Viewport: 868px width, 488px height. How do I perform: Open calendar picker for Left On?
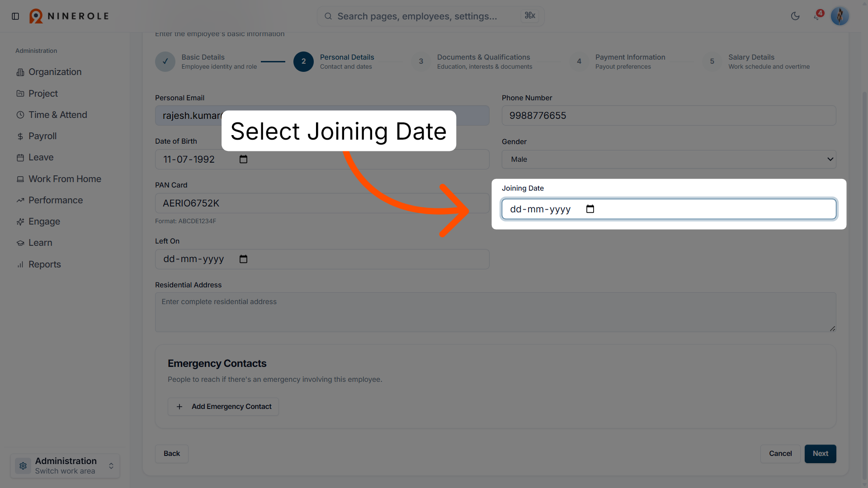click(243, 259)
